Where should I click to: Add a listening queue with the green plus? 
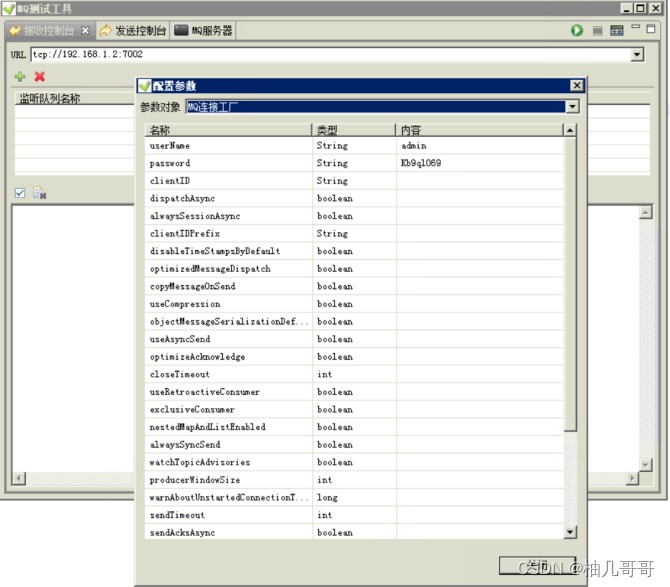[20, 76]
